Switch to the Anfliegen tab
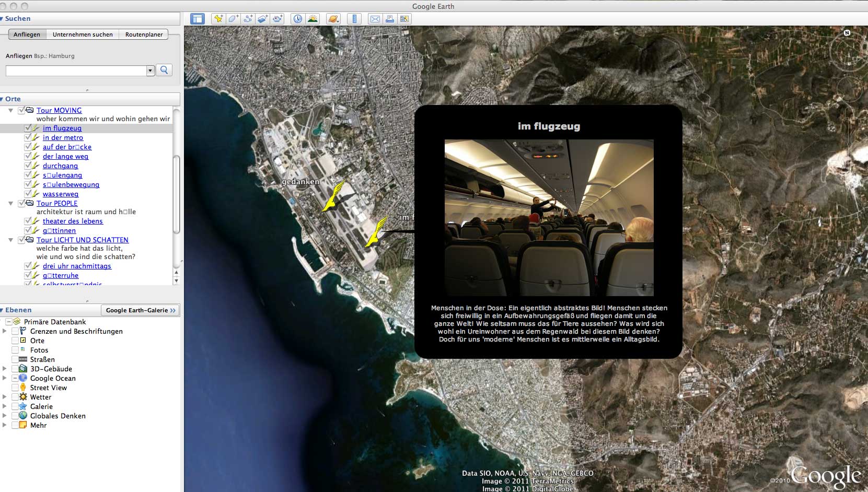 27,34
